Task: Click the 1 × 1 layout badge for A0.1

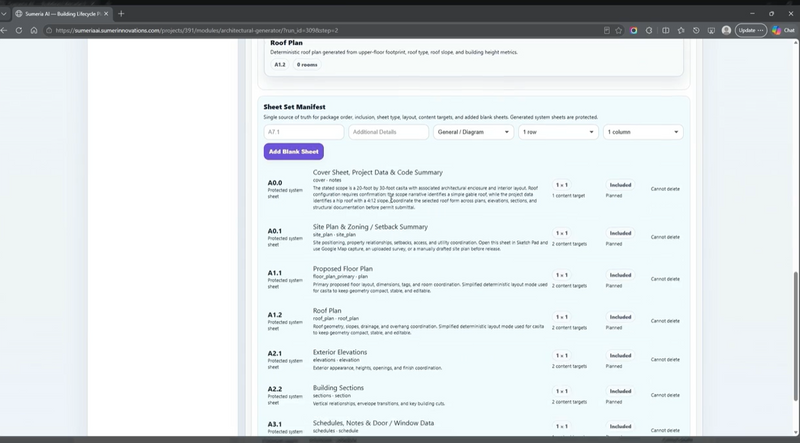Action: point(561,233)
